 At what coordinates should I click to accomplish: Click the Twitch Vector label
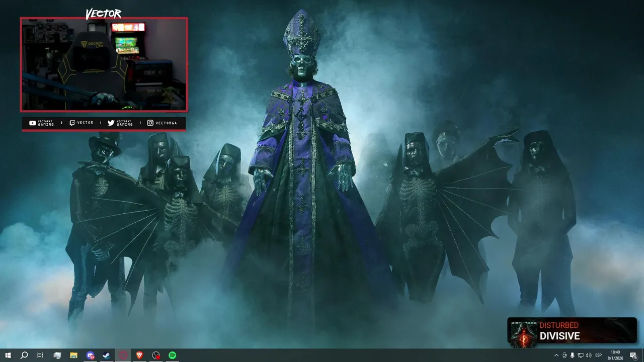(x=81, y=123)
